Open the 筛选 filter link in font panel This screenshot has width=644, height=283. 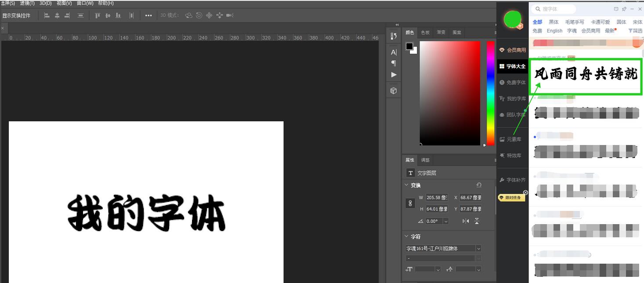click(636, 31)
